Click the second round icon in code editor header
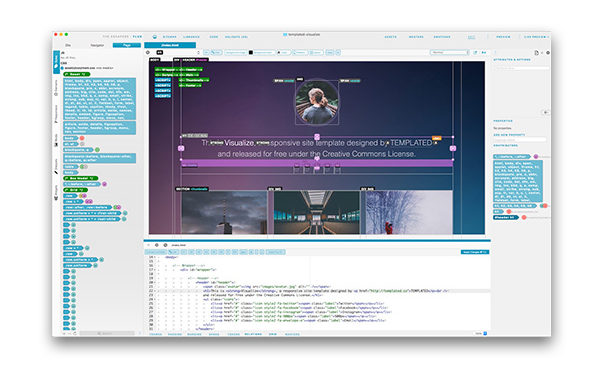 pyautogui.click(x=165, y=245)
